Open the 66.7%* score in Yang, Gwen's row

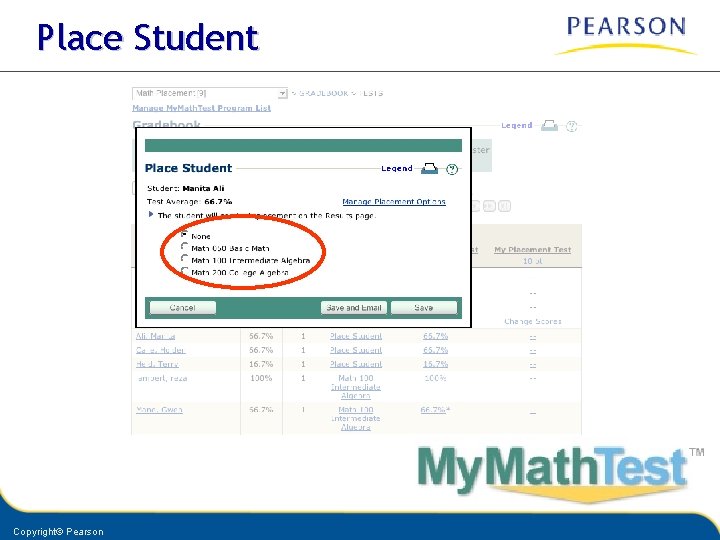pos(435,410)
